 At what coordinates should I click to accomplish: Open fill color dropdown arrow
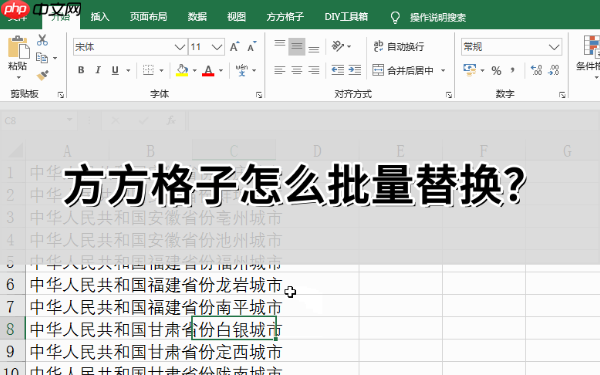(194, 70)
